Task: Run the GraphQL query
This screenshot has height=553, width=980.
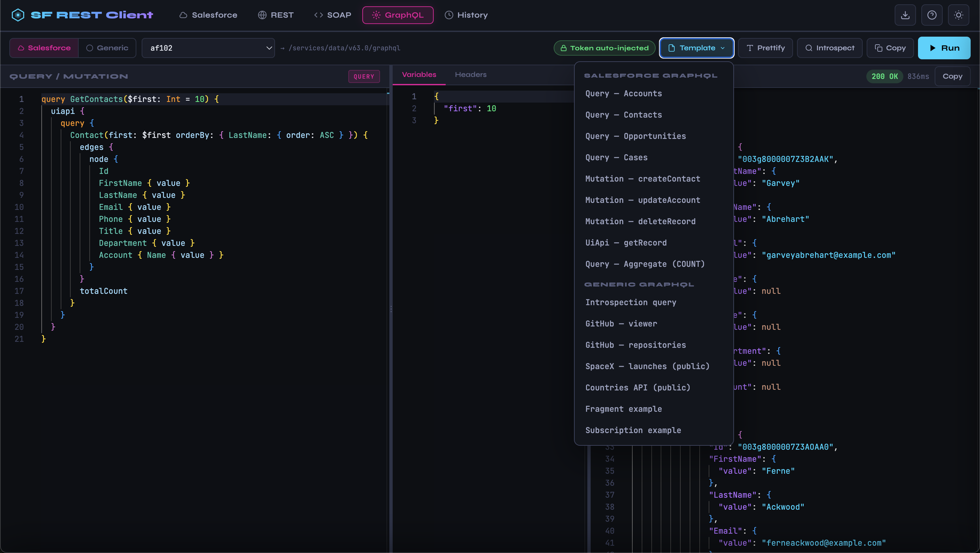Action: coord(944,48)
